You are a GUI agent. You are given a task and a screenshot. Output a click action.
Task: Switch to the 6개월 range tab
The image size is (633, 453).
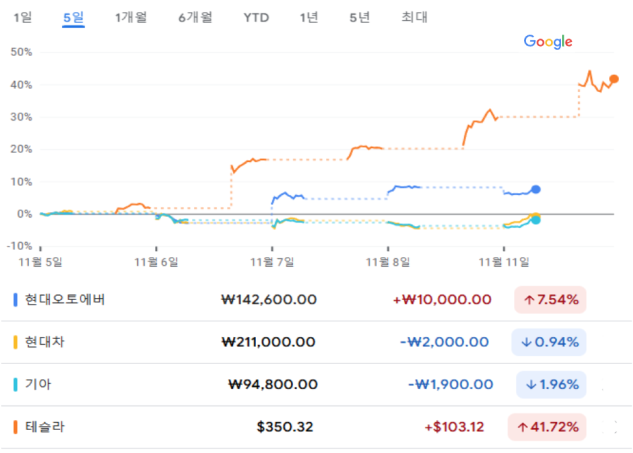tap(195, 17)
